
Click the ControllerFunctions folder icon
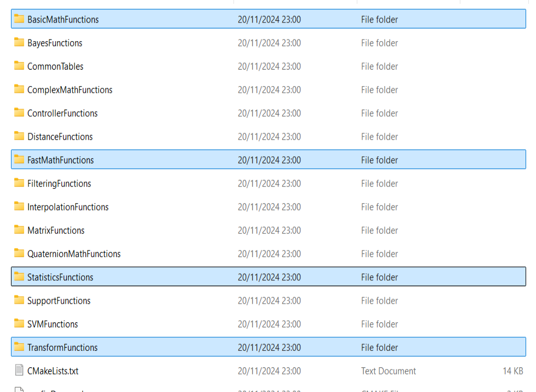point(19,113)
